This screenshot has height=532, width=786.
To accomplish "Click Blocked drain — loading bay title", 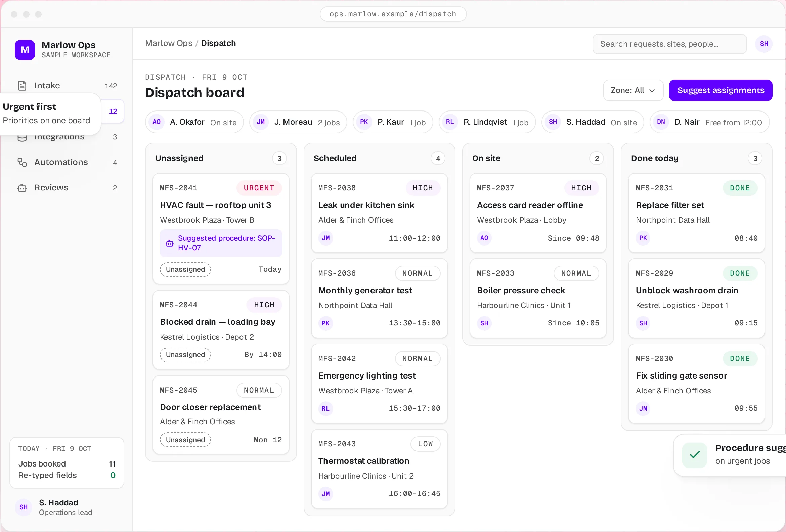I will pyautogui.click(x=217, y=322).
